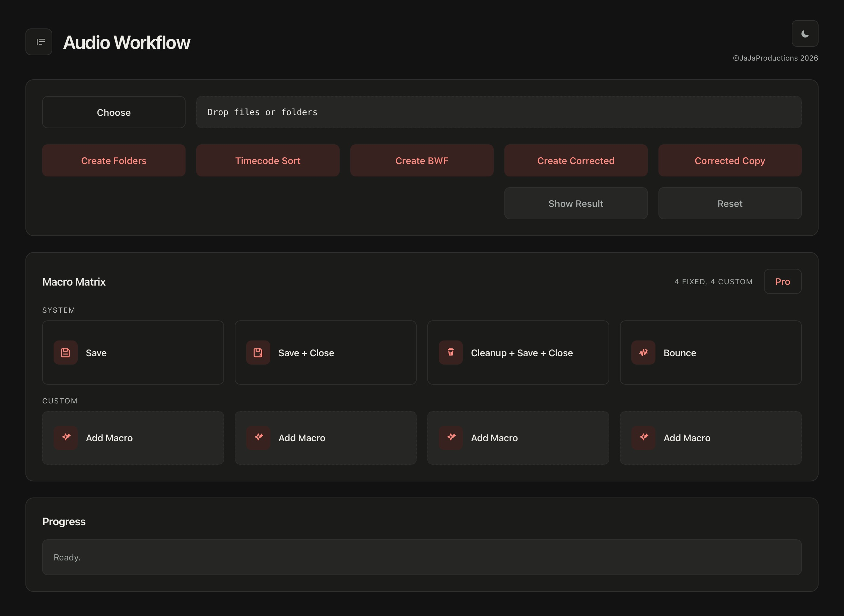Image resolution: width=844 pixels, height=616 pixels.
Task: Toggle the Pro badge in Macro Matrix
Action: (x=782, y=282)
